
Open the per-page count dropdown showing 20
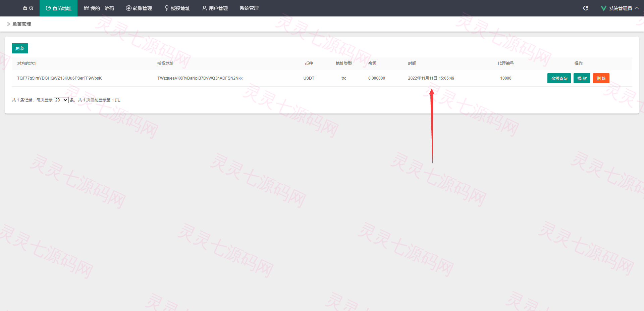click(61, 100)
